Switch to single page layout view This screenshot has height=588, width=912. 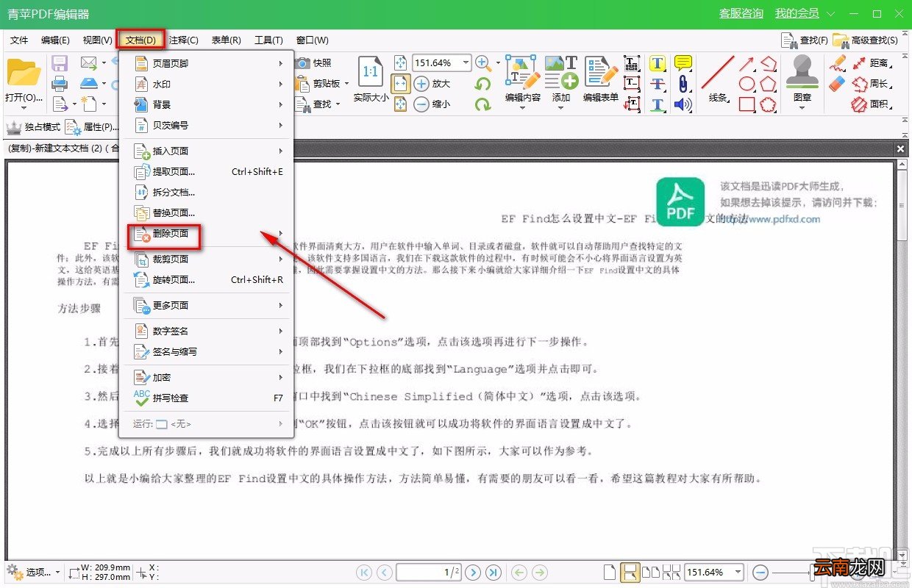(x=608, y=572)
